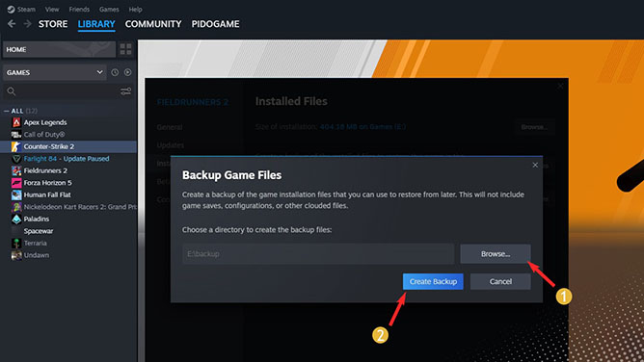The image size is (644, 362).
Task: Open advanced filter settings icon
Action: coord(125,91)
